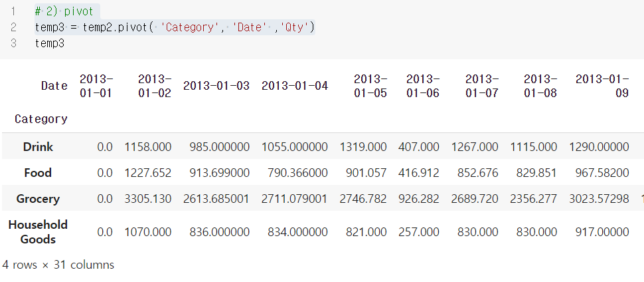Select the 2013-01-01 column header
Viewport: 644px width, 282px height.
coord(96,86)
